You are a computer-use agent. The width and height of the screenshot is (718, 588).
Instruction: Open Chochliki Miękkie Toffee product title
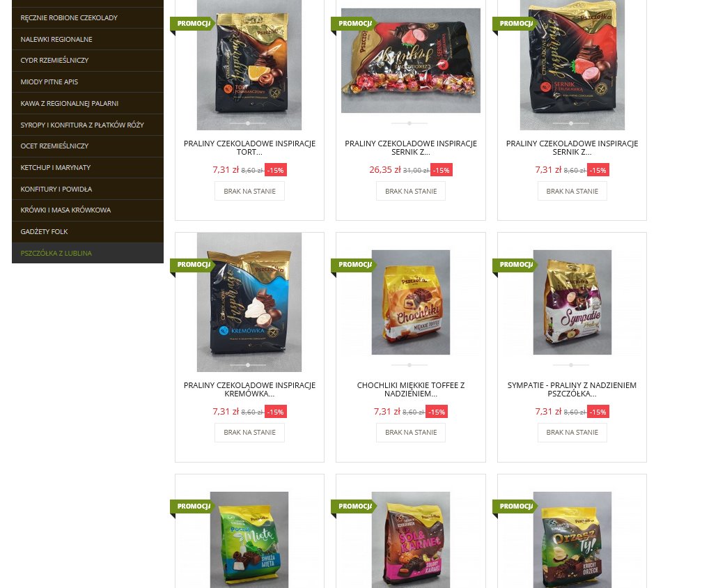point(411,389)
